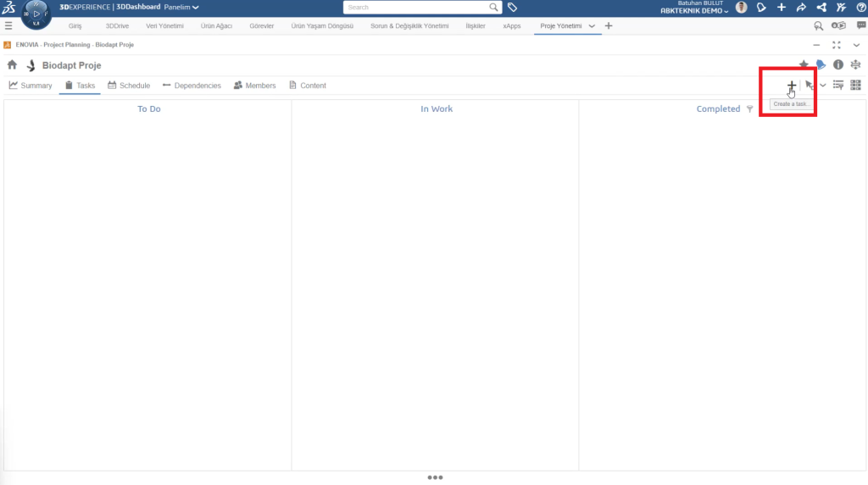Toggle favorite star for Biodapt Proje
Screen dimensions: 868x485
pos(804,64)
